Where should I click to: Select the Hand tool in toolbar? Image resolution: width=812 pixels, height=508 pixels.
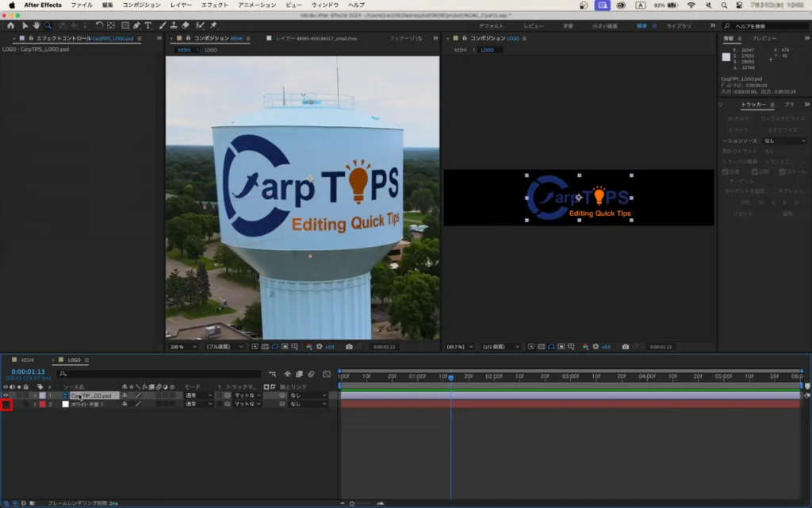(36, 25)
